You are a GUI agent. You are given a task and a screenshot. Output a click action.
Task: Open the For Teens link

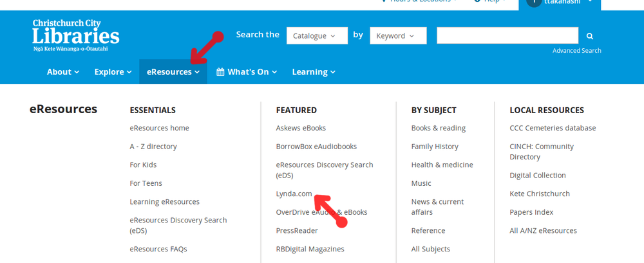click(146, 183)
